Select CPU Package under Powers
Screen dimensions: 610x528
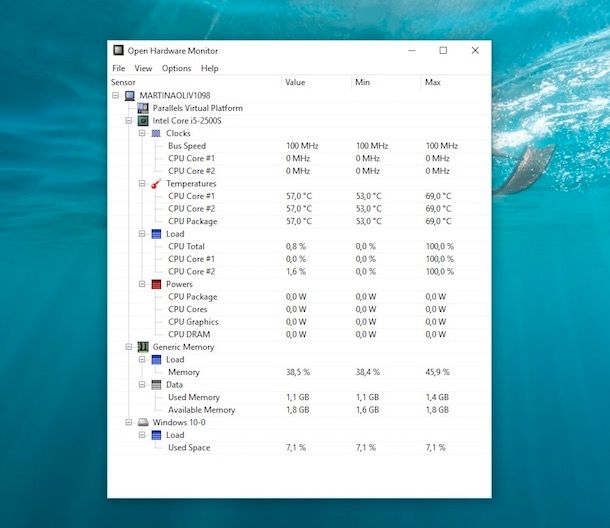point(299,296)
